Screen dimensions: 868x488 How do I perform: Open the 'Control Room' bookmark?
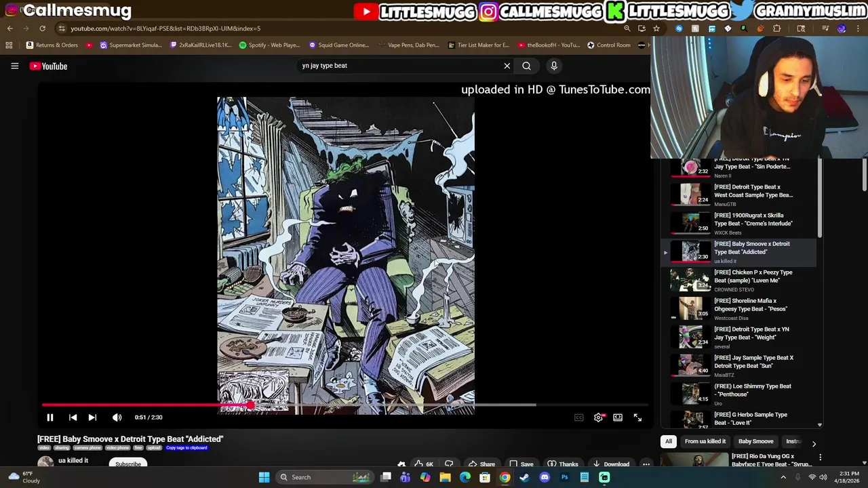[x=609, y=45]
